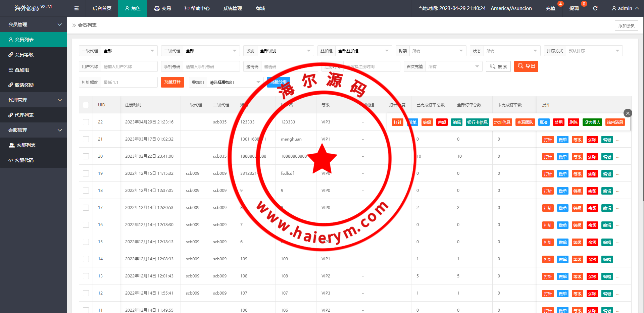
Task: Switch to the 交易 top menu
Action: point(163,8)
